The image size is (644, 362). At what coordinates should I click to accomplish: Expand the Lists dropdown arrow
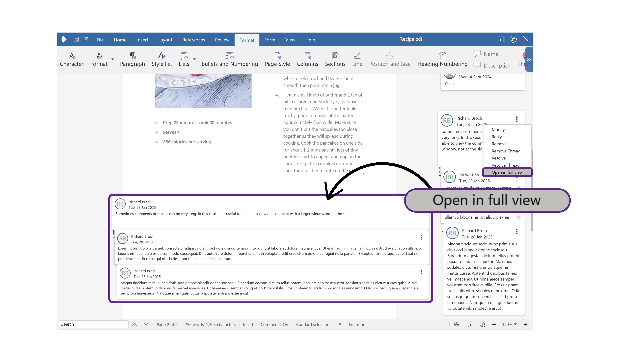tap(194, 59)
